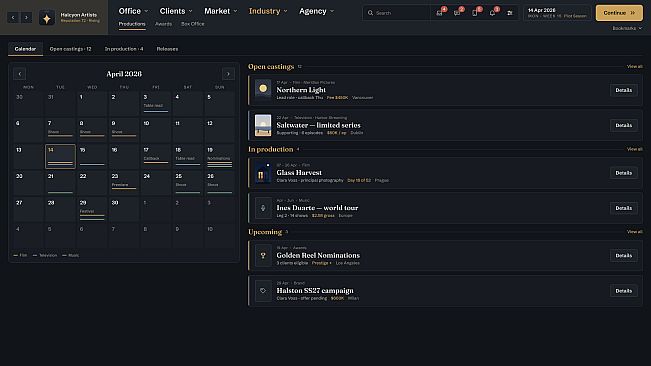Expand the Market menu
The width and height of the screenshot is (651, 366).
click(220, 11)
